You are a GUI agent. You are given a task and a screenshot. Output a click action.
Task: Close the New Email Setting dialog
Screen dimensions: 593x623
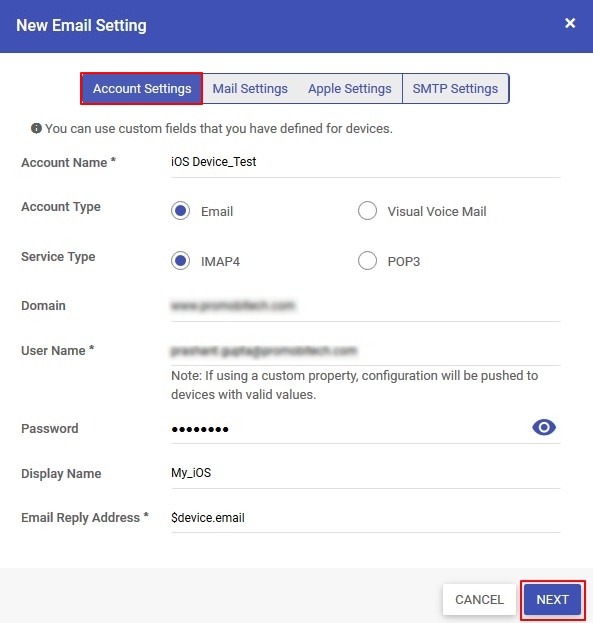pos(570,23)
